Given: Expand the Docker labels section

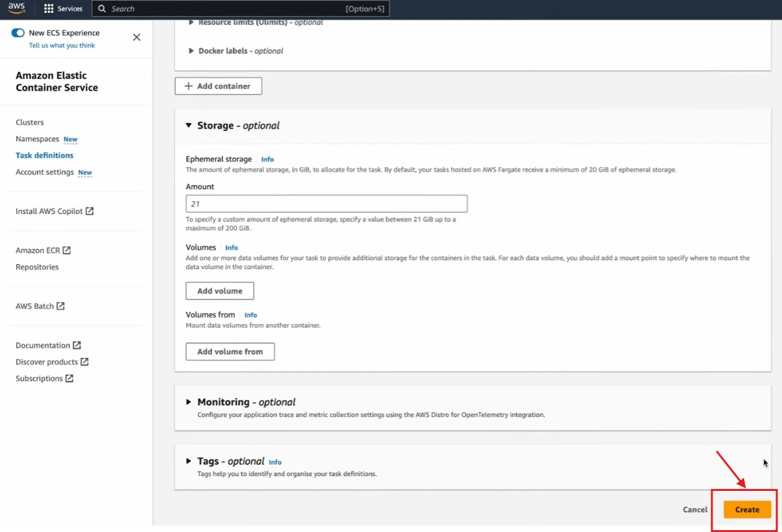Looking at the screenshot, I should click(191, 51).
